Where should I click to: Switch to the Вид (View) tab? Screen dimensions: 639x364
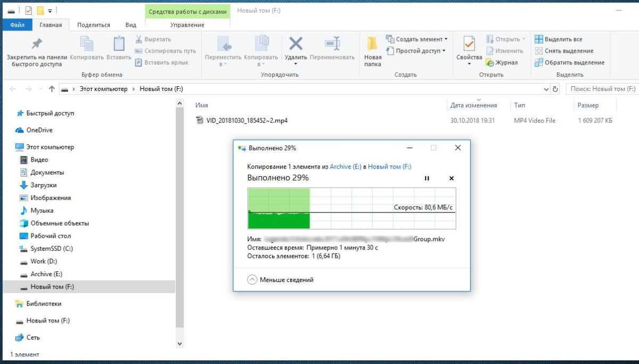click(130, 25)
